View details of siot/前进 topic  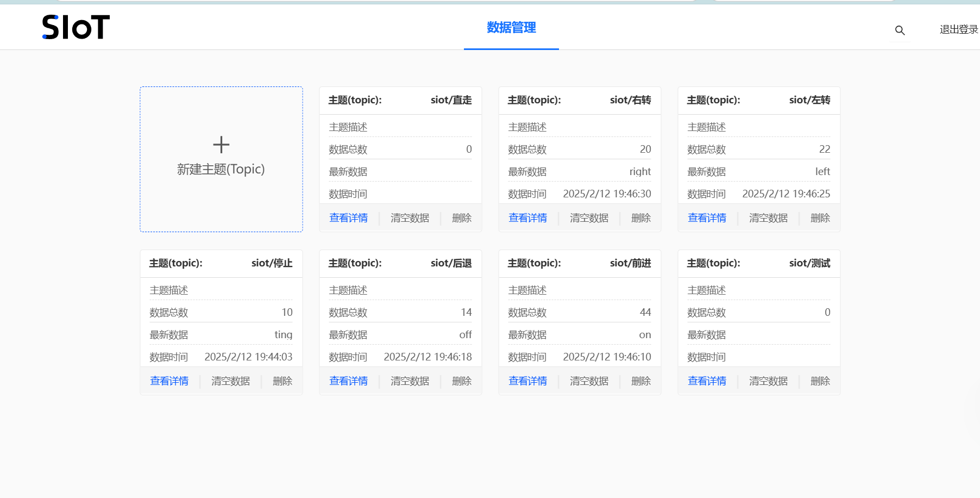(x=528, y=381)
